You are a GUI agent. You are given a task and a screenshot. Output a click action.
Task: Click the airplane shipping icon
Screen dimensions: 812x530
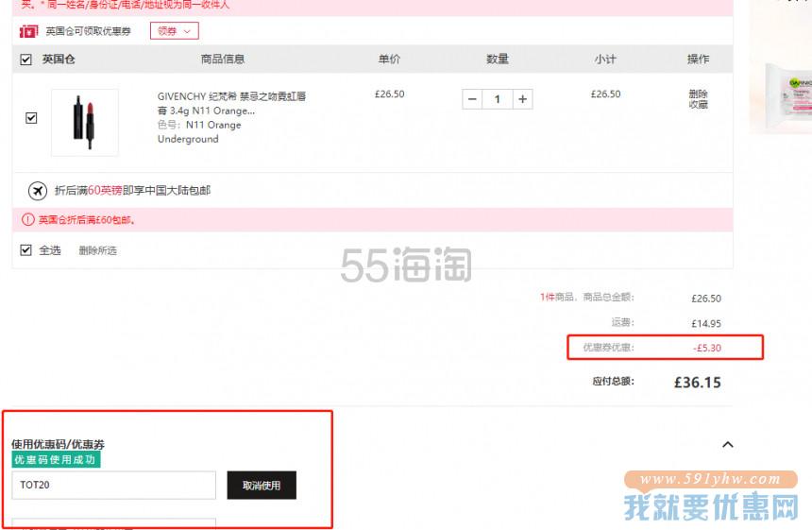point(37,191)
